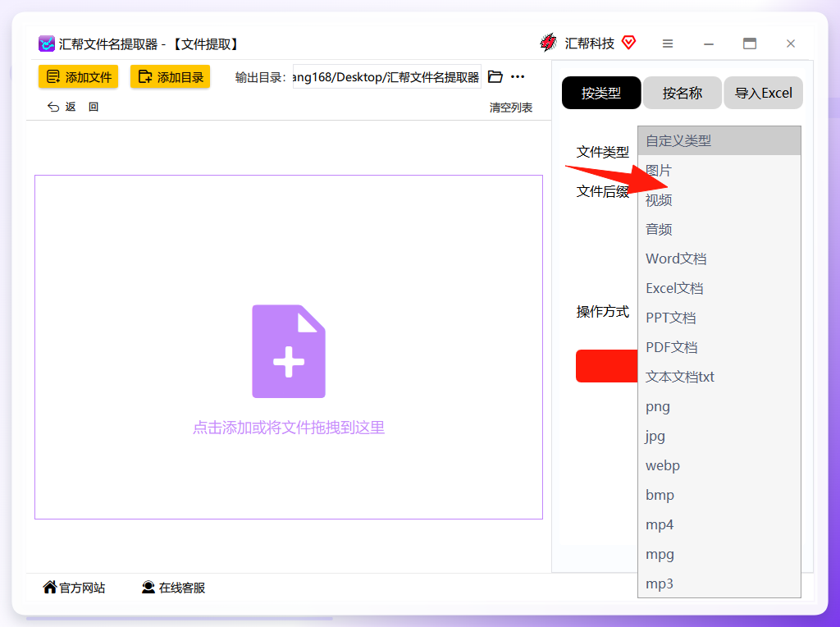Pick mpg from the list
Screen dimensions: 840x627
[719, 554]
